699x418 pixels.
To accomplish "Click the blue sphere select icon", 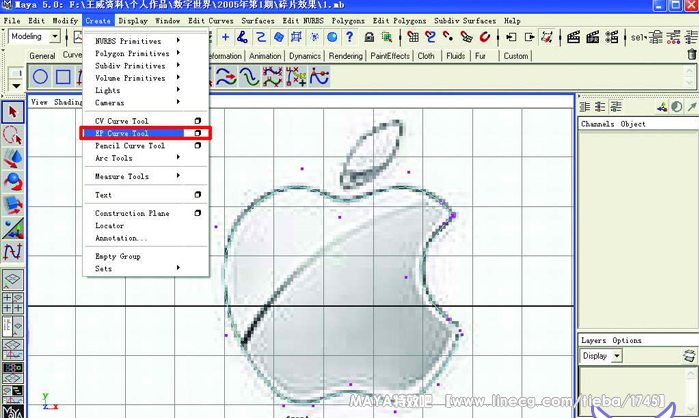I will tap(332, 37).
